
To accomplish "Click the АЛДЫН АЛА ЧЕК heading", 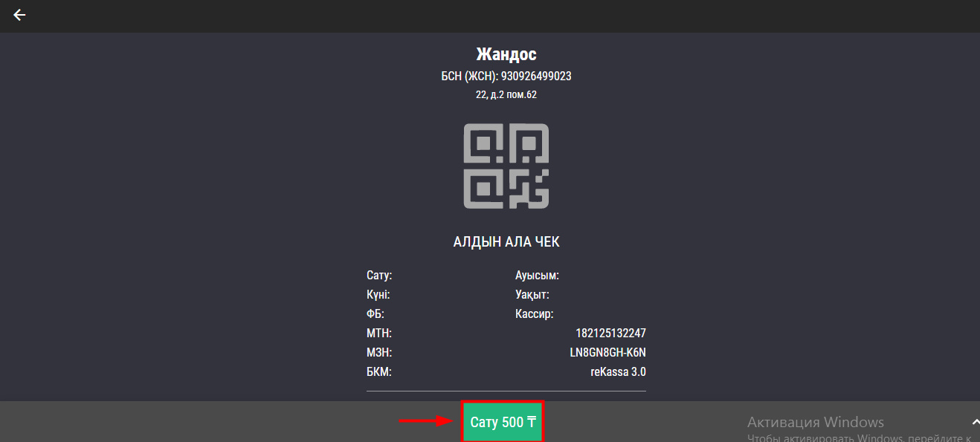I will (x=506, y=242).
